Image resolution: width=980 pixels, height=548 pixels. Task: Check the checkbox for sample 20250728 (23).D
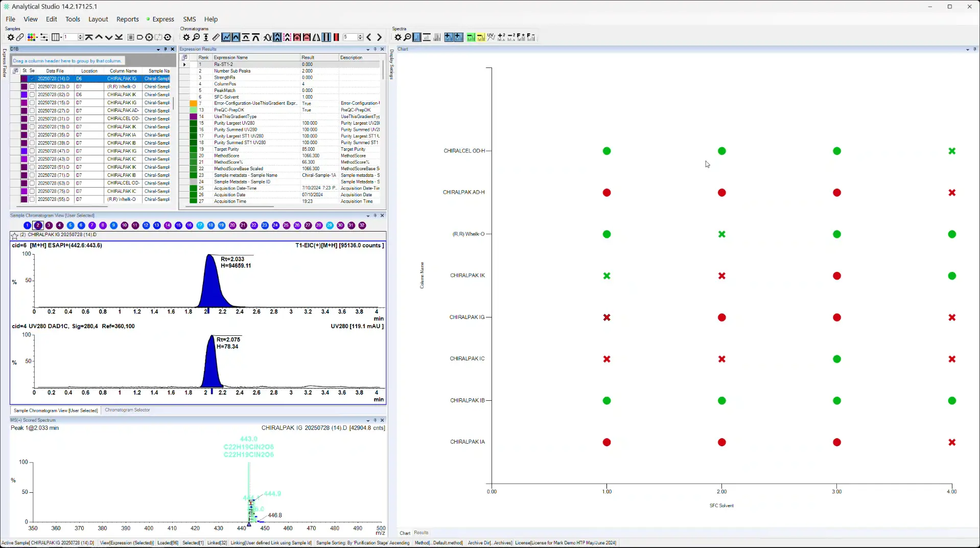[32, 86]
